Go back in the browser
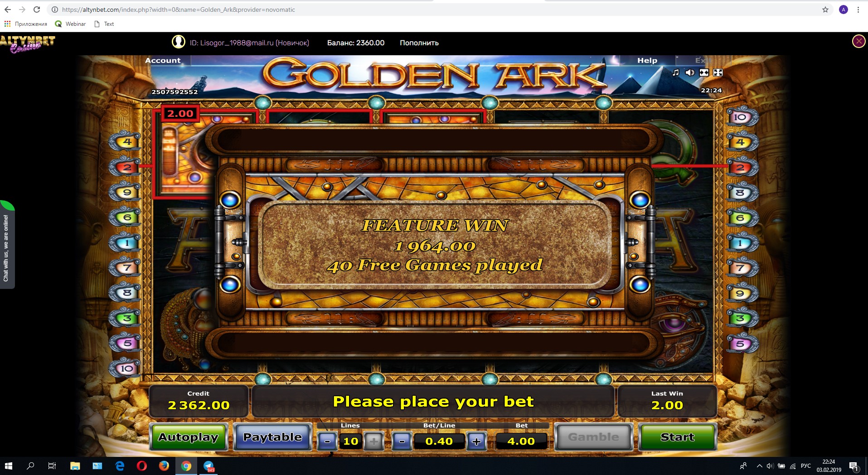This screenshot has width=868, height=475. point(8,10)
